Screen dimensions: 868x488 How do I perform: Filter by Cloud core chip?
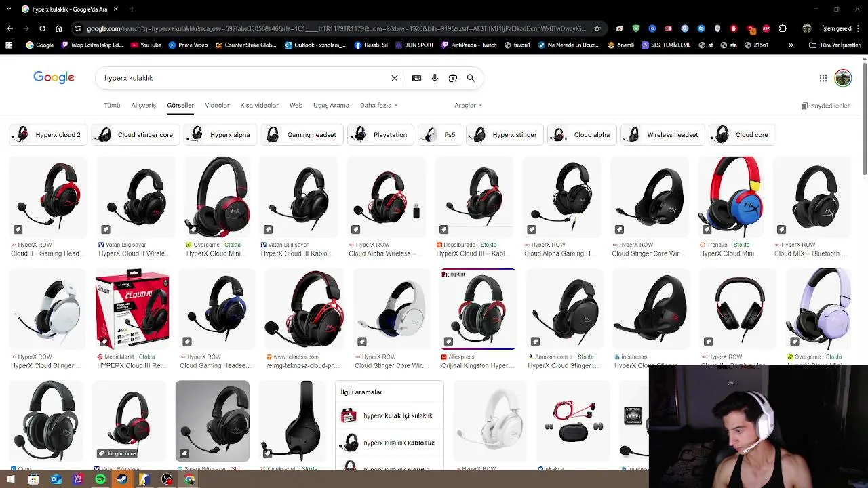pyautogui.click(x=742, y=135)
